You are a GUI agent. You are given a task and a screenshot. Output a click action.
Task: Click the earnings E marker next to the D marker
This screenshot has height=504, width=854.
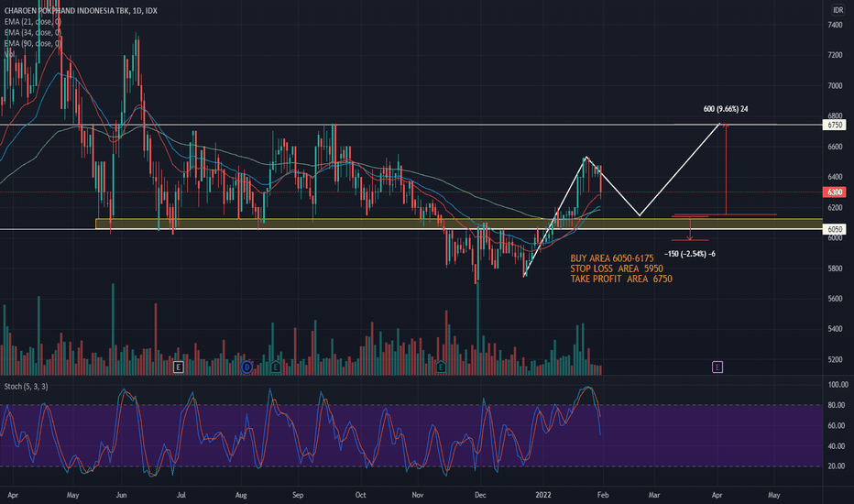coord(276,367)
